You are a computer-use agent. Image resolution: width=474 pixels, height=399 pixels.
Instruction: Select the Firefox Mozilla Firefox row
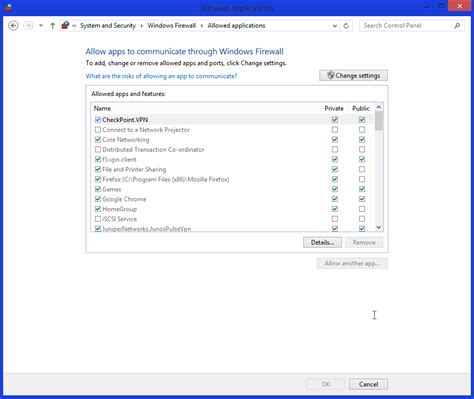click(x=232, y=179)
